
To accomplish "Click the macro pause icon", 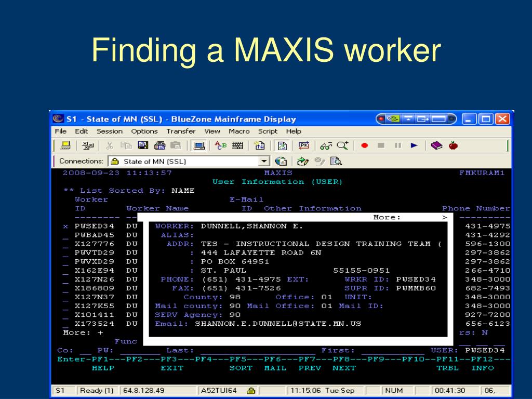I will [398, 145].
